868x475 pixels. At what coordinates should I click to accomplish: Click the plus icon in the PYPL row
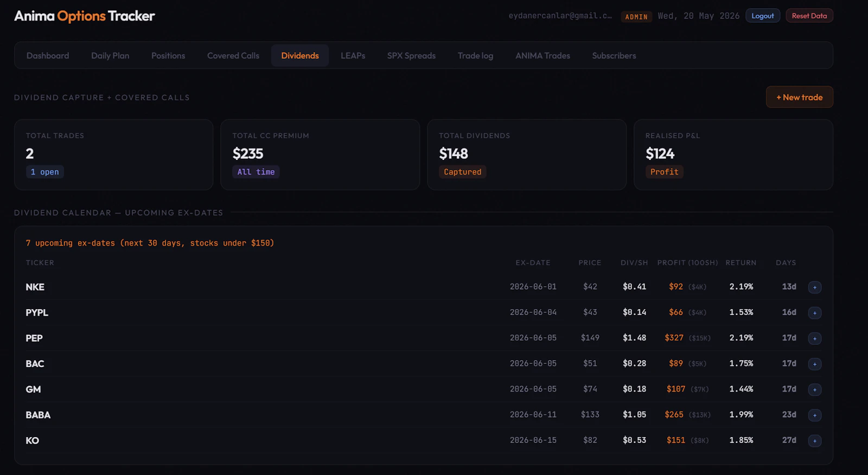(815, 313)
